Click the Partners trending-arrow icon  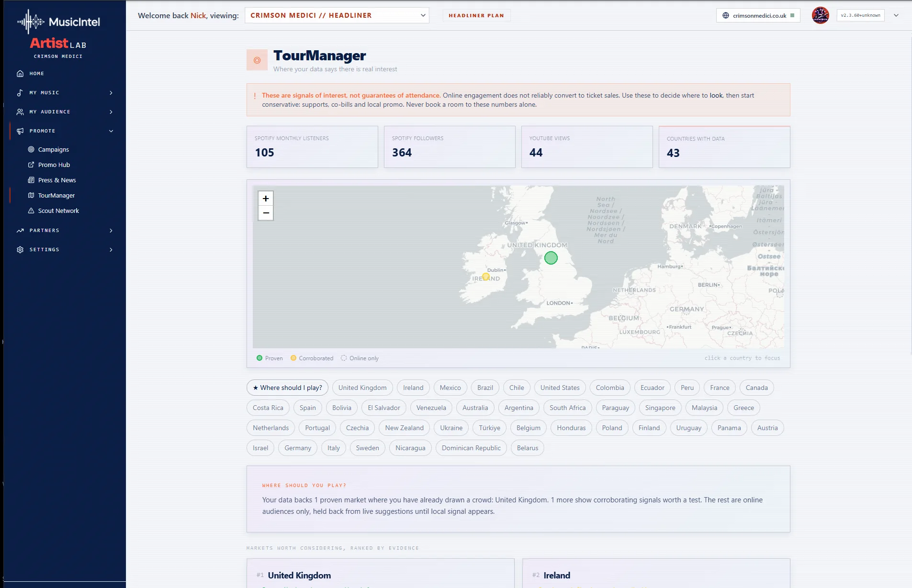(20, 231)
